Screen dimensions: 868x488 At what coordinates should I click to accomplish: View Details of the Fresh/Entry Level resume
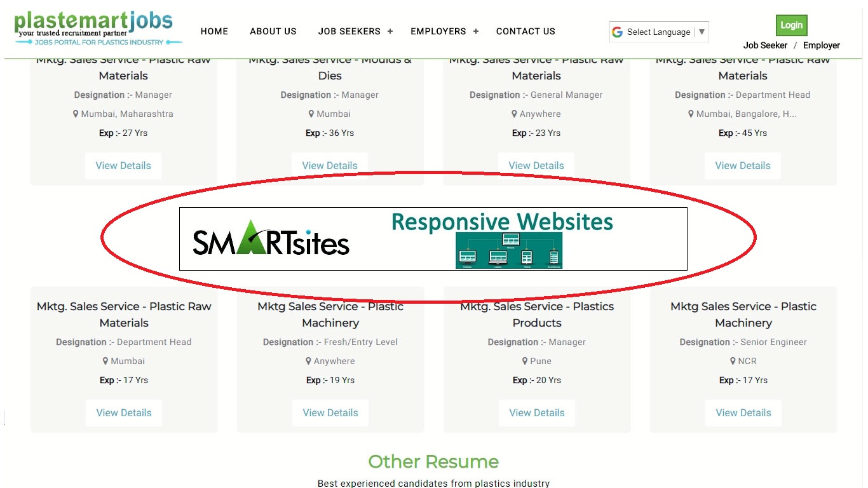(330, 413)
